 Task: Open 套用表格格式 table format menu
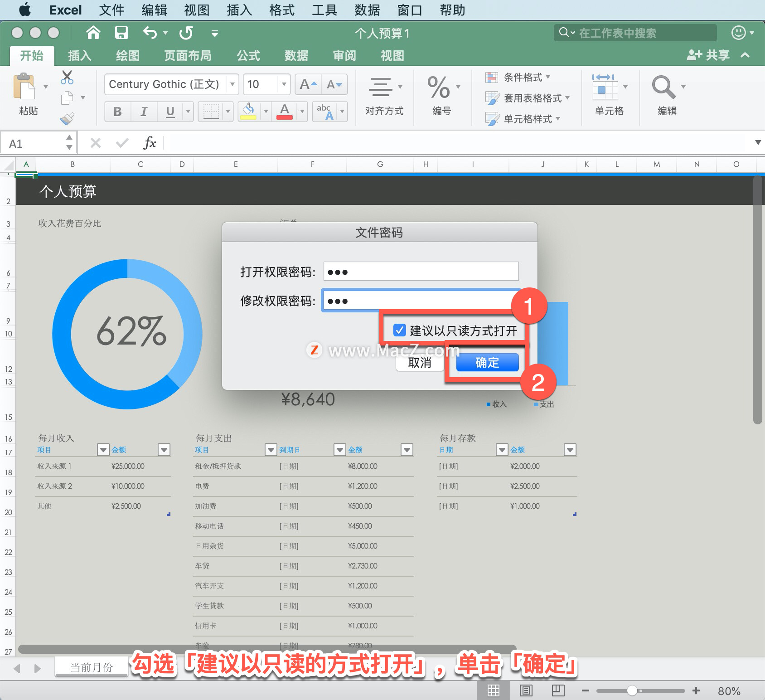tap(528, 98)
